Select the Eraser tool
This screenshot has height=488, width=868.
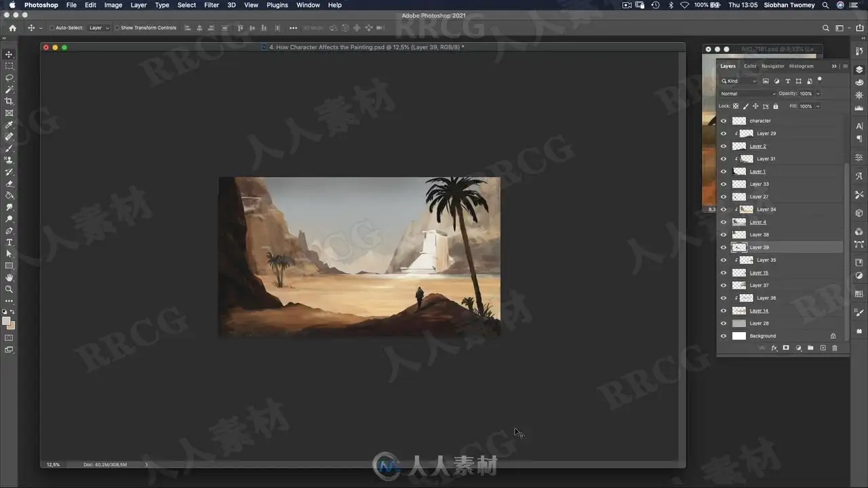coord(9,184)
